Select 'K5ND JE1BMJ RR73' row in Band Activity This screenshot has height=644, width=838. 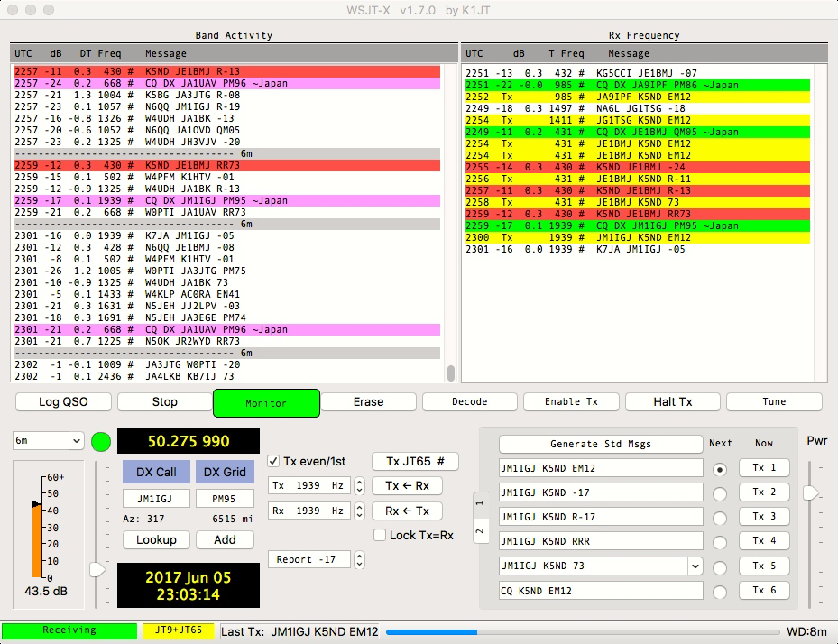click(x=227, y=165)
